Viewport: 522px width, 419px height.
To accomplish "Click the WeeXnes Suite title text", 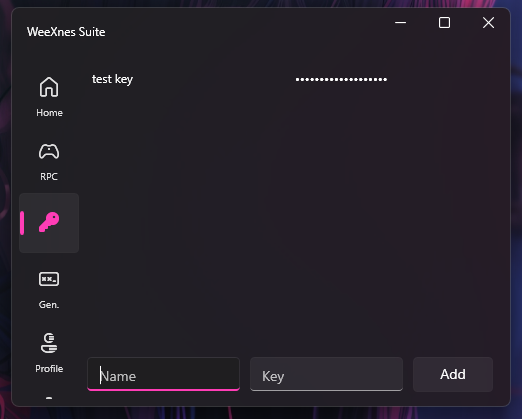I will pyautogui.click(x=66, y=32).
